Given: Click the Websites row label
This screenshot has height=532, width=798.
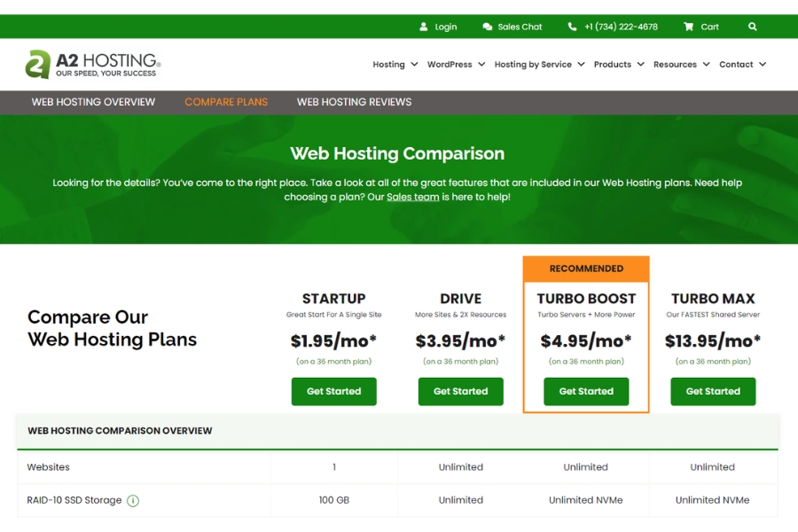Looking at the screenshot, I should pyautogui.click(x=49, y=467).
